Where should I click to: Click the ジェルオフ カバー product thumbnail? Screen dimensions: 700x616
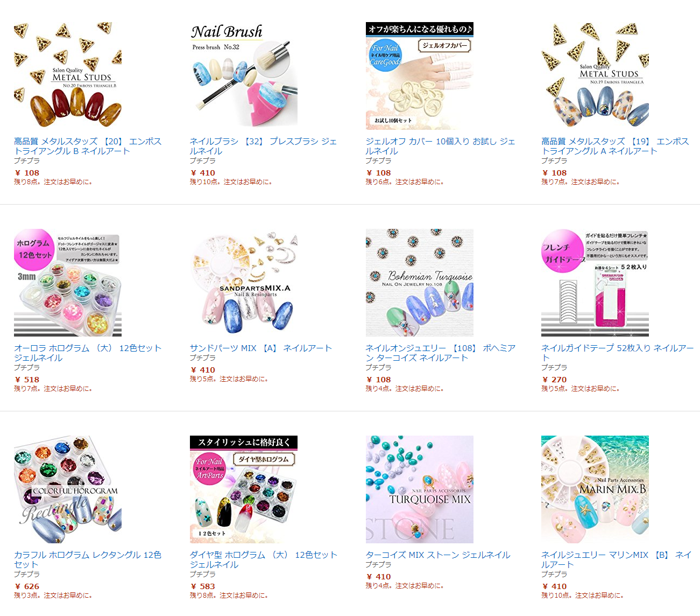[420, 76]
